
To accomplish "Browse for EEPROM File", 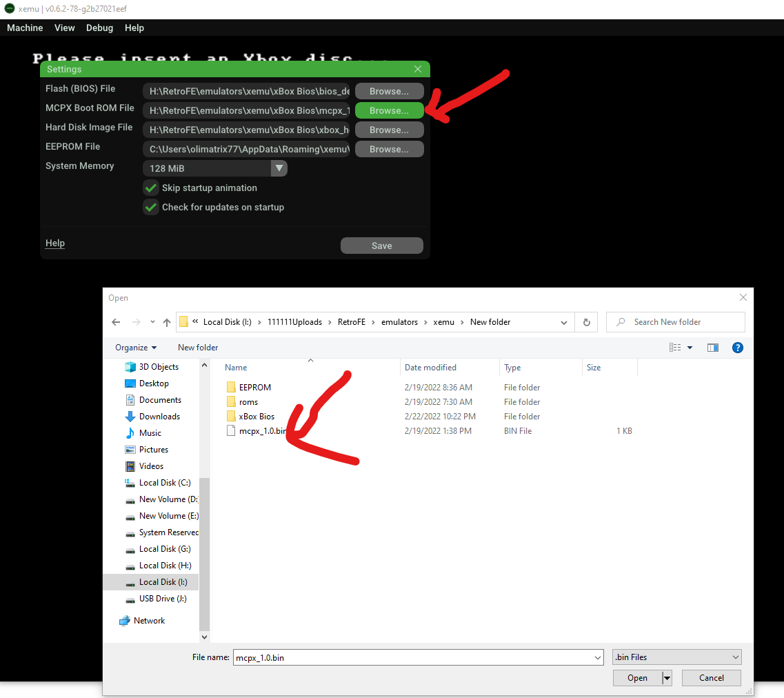I will pyautogui.click(x=389, y=149).
